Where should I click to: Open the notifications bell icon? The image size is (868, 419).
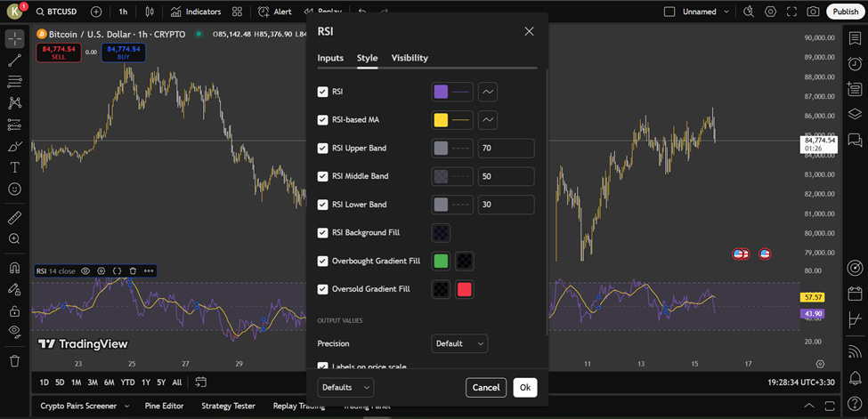[855, 379]
